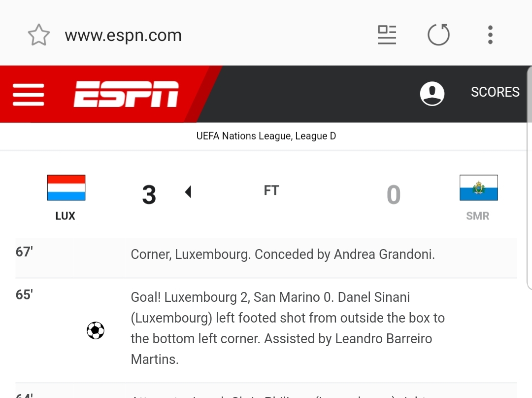The height and width of the screenshot is (398, 532).
Task: Click the SMR team abbreviation
Action: pyautogui.click(x=478, y=216)
